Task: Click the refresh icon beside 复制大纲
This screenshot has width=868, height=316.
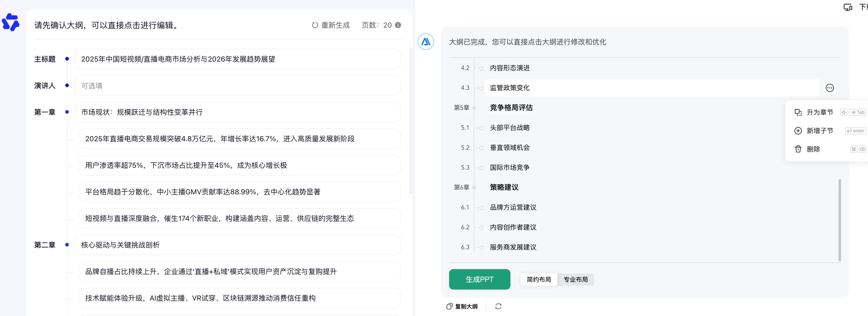Action: click(x=498, y=306)
